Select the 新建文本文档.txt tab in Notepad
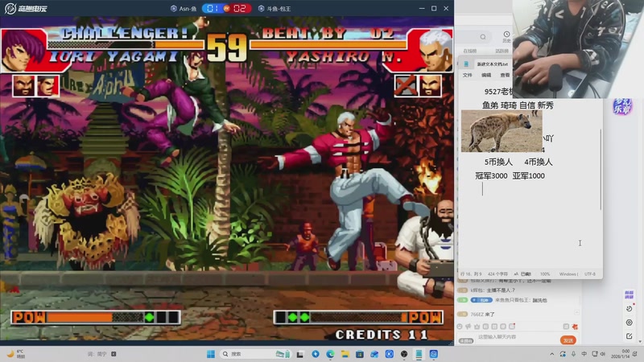The width and height of the screenshot is (644, 362). (x=492, y=64)
